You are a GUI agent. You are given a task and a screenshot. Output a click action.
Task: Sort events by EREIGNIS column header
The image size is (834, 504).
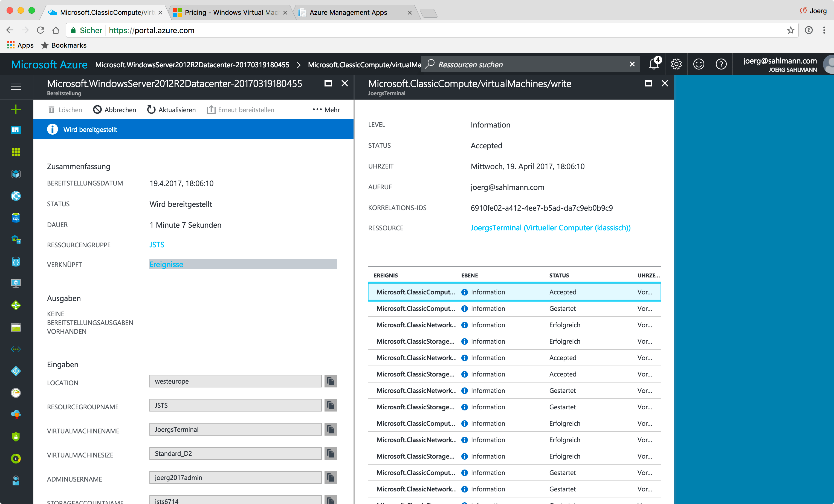(386, 275)
